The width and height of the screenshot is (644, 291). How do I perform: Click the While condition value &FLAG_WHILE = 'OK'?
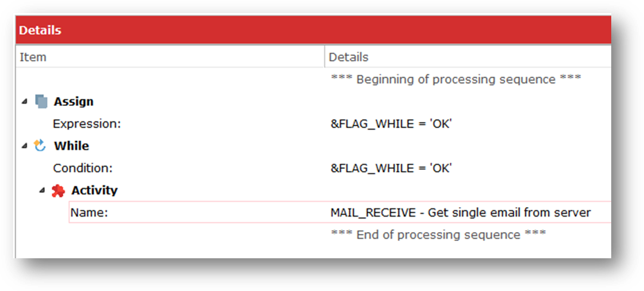coord(391,168)
